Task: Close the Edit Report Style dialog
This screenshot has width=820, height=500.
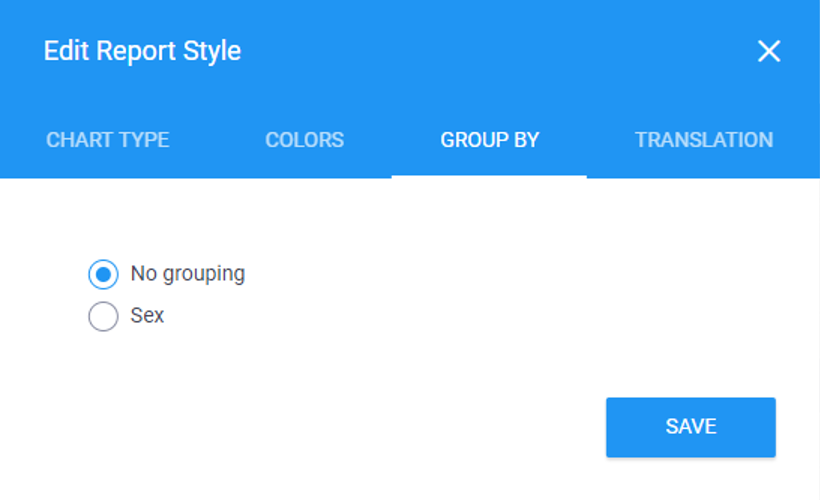Action: (768, 51)
